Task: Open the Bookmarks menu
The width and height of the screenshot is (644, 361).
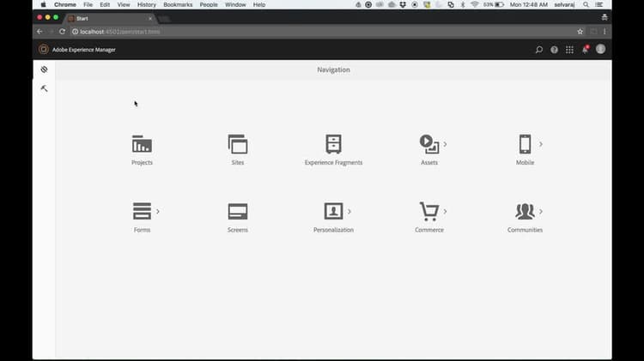Action: pos(178,4)
